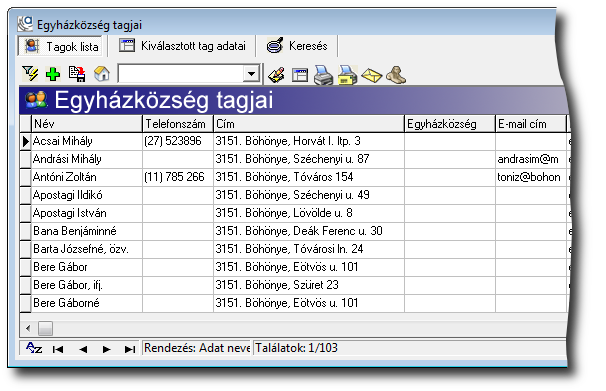This screenshot has width=606, height=391.
Task: Click the horizontal scrollbar thumb
Action: [x=46, y=329]
